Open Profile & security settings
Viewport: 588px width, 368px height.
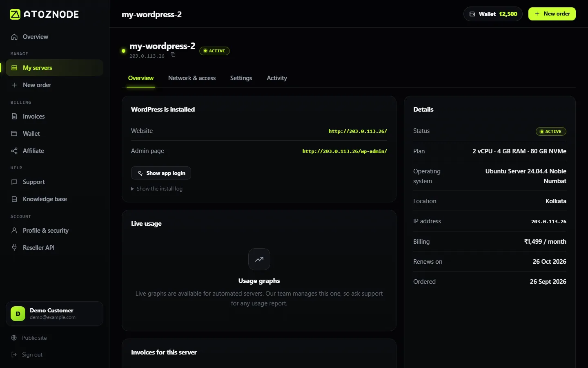pyautogui.click(x=54, y=231)
